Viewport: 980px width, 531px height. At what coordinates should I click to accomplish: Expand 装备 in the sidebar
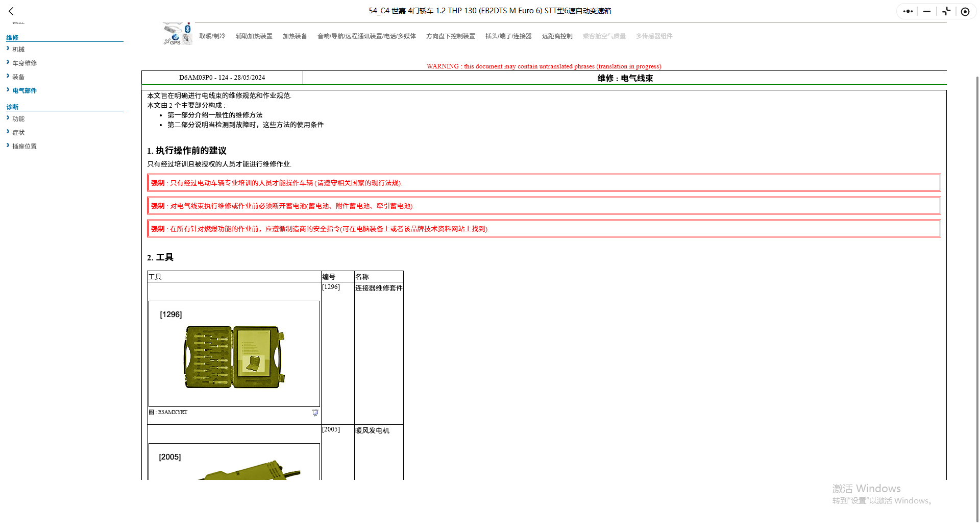pos(18,77)
